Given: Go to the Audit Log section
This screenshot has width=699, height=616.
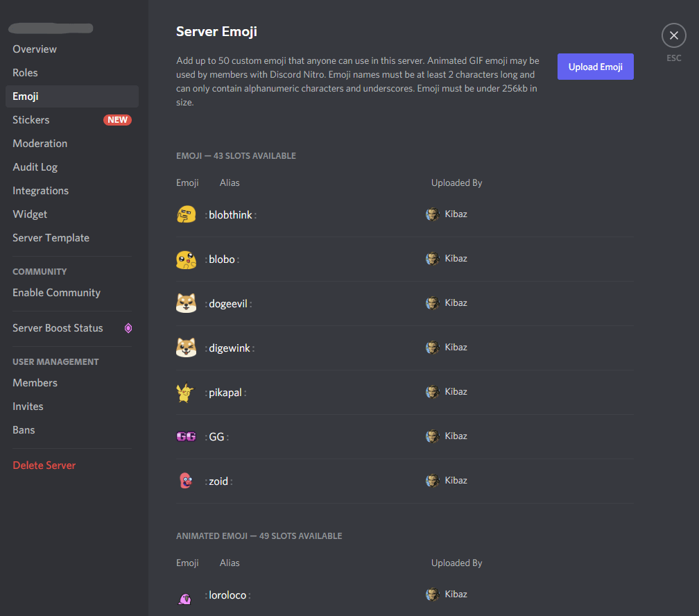Looking at the screenshot, I should point(35,167).
